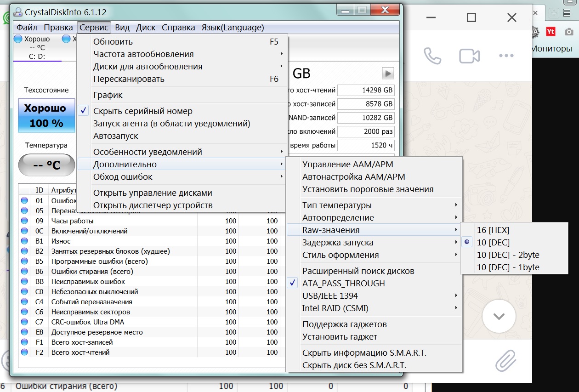Open a new tab with the browser plus button

click(555, 13)
